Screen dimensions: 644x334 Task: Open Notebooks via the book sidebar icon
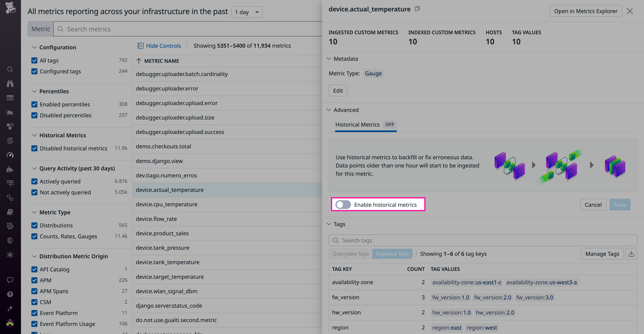click(10, 212)
